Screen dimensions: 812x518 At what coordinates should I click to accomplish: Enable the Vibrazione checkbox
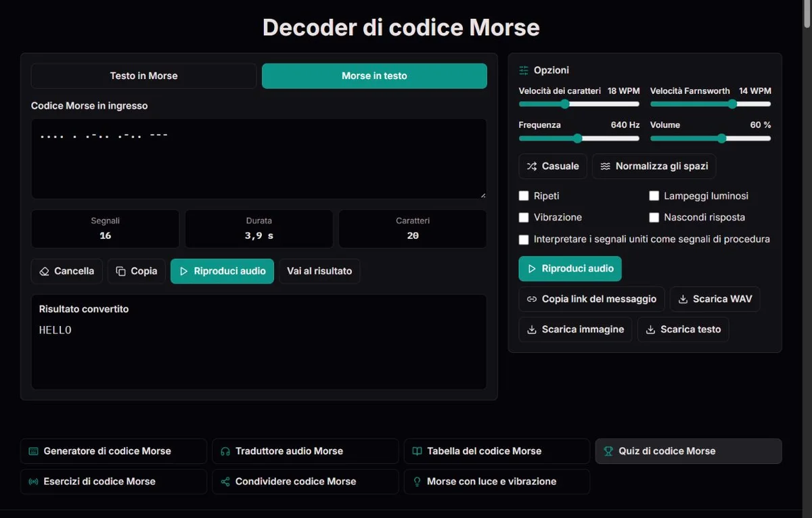524,218
